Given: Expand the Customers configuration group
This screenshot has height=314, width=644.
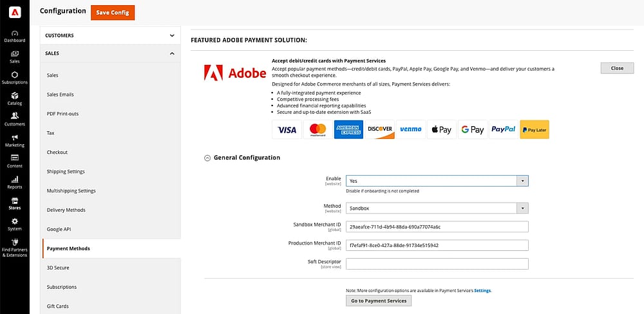Looking at the screenshot, I should [110, 35].
